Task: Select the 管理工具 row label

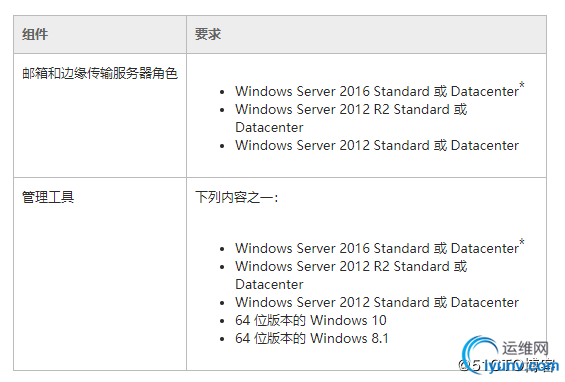Action: [48, 197]
